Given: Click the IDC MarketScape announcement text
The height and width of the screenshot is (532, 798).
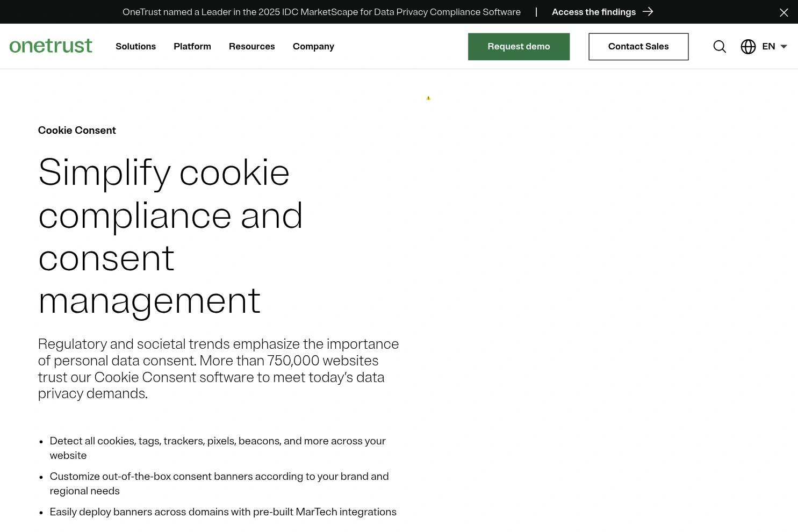Looking at the screenshot, I should coord(321,12).
